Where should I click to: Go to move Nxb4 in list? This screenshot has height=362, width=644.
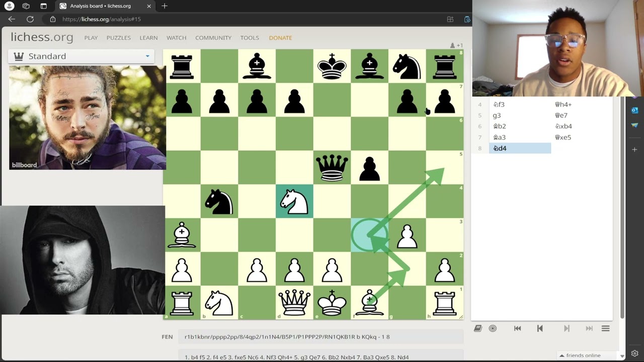582,126
